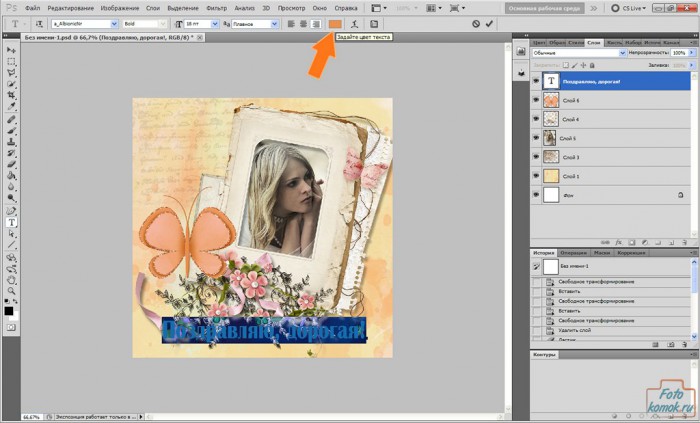Toggle visibility of the Фон layer
Viewport: 700px width, 423px height.
click(536, 195)
